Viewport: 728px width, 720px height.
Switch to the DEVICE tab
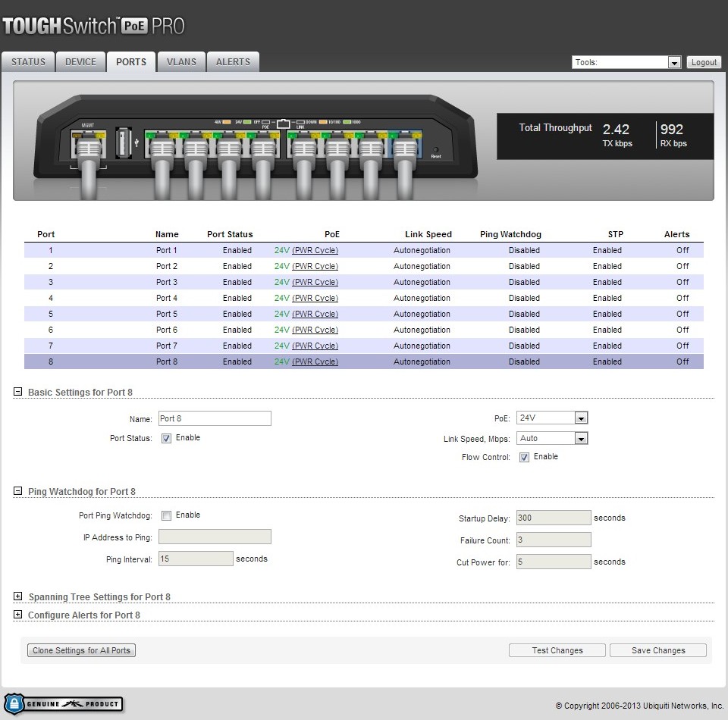pyautogui.click(x=81, y=61)
